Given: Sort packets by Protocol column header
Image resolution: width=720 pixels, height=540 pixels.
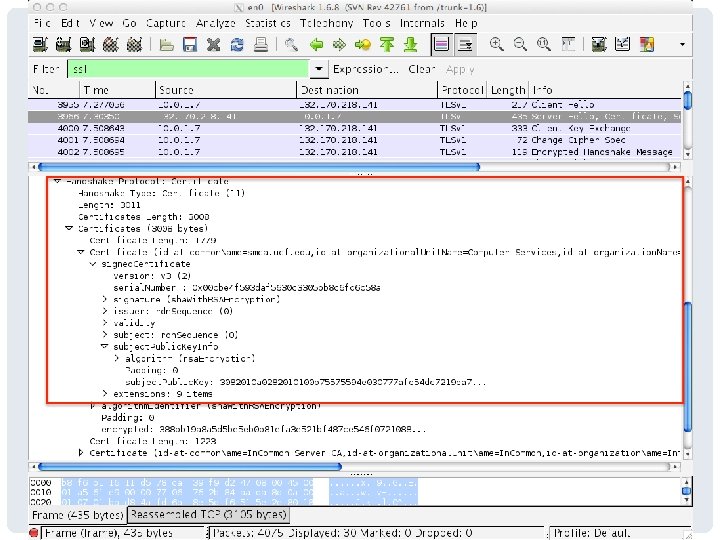Looking at the screenshot, I should (x=462, y=90).
